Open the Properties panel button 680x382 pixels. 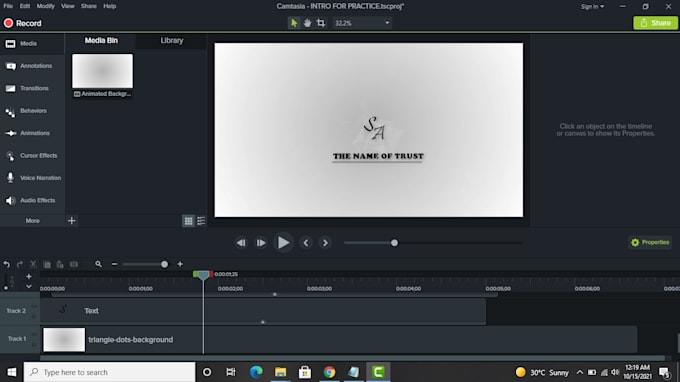click(650, 242)
